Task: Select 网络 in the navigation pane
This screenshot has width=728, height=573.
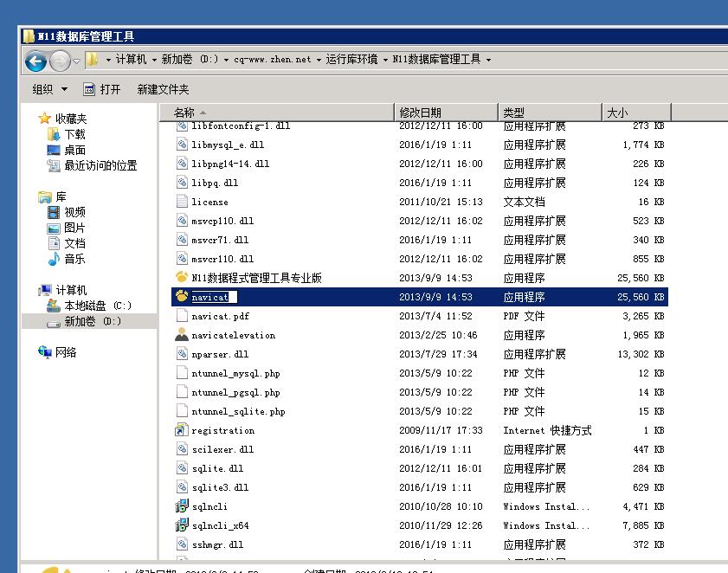Action: pyautogui.click(x=66, y=352)
